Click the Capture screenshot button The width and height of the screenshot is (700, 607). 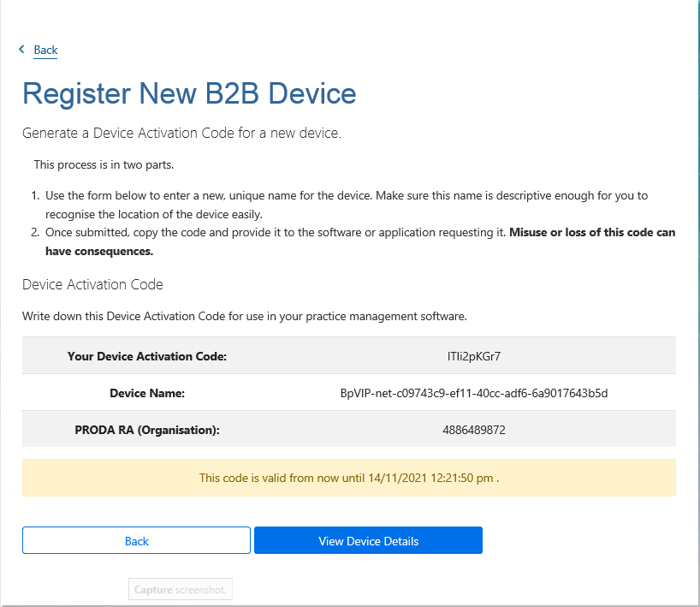click(181, 590)
